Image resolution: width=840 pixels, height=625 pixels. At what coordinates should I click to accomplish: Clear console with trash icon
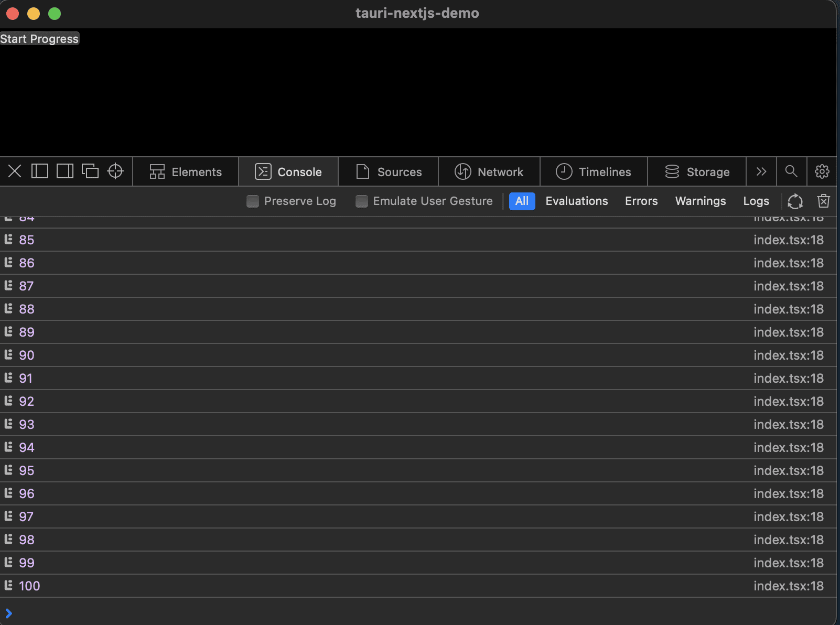(823, 201)
